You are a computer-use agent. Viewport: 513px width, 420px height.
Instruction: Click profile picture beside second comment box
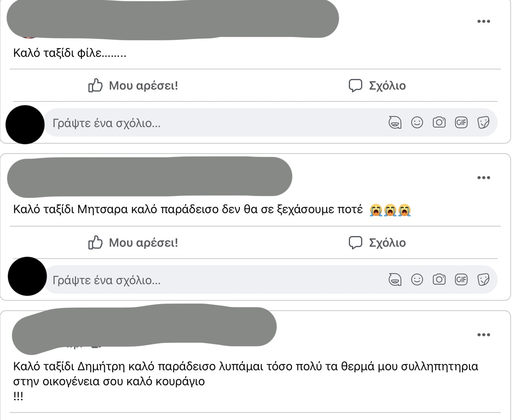coord(27,276)
